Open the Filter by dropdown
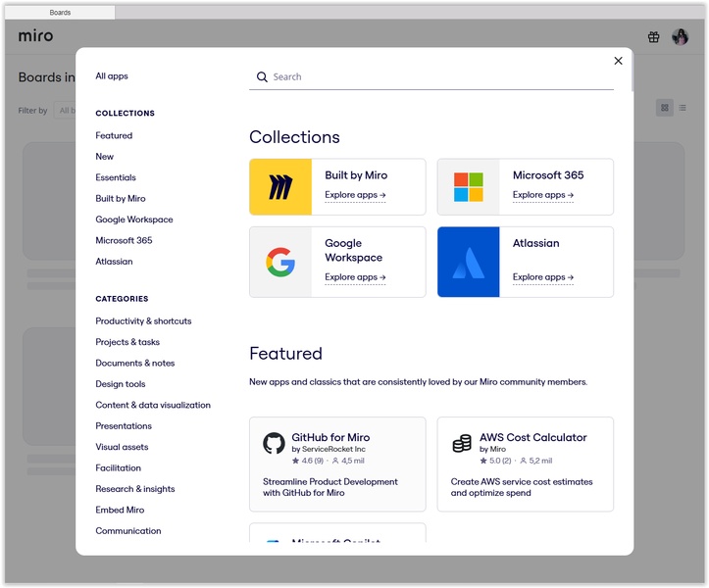709x588 pixels. coord(65,111)
